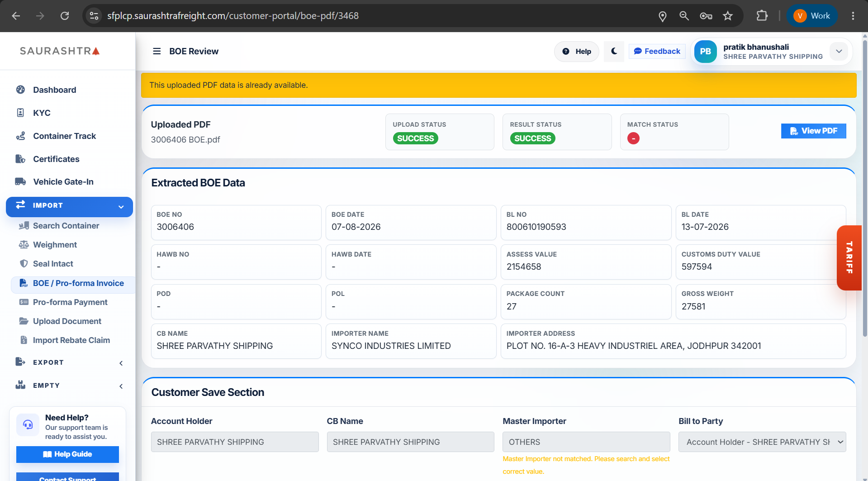Toggle the sidebar with the hamburger icon
The height and width of the screenshot is (481, 868).
point(157,51)
